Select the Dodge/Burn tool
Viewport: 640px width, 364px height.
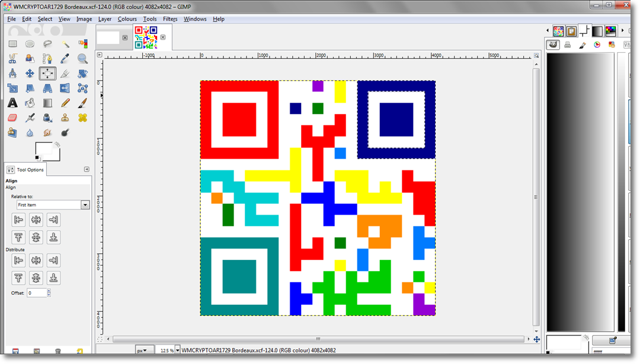[65, 133]
